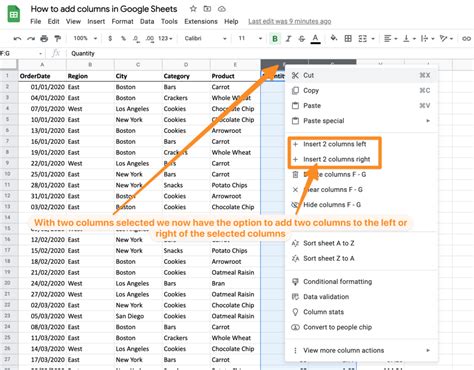Select the Paint format roller icon

(58, 39)
